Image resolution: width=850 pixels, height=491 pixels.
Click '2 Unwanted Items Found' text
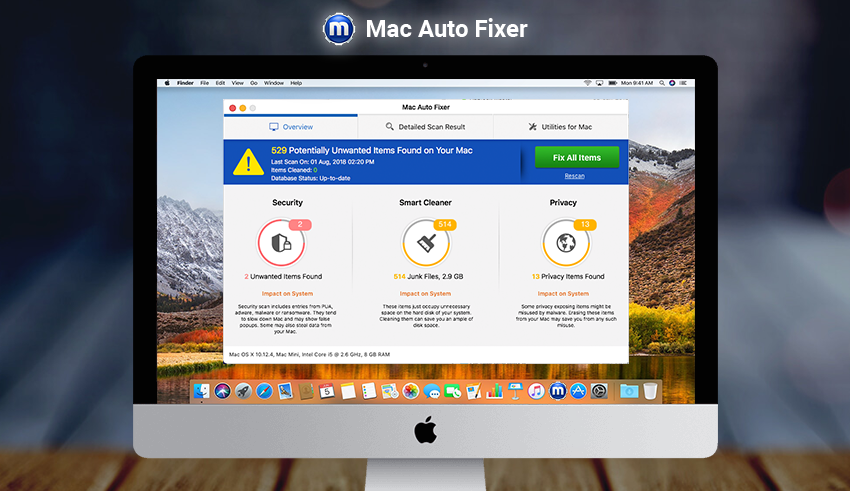tap(283, 276)
